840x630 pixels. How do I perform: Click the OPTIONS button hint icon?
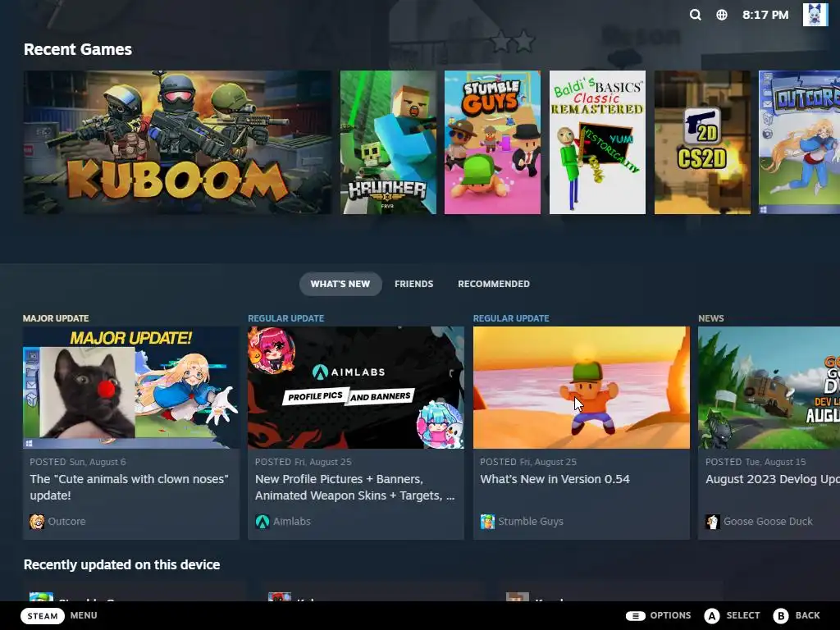pyautogui.click(x=635, y=615)
